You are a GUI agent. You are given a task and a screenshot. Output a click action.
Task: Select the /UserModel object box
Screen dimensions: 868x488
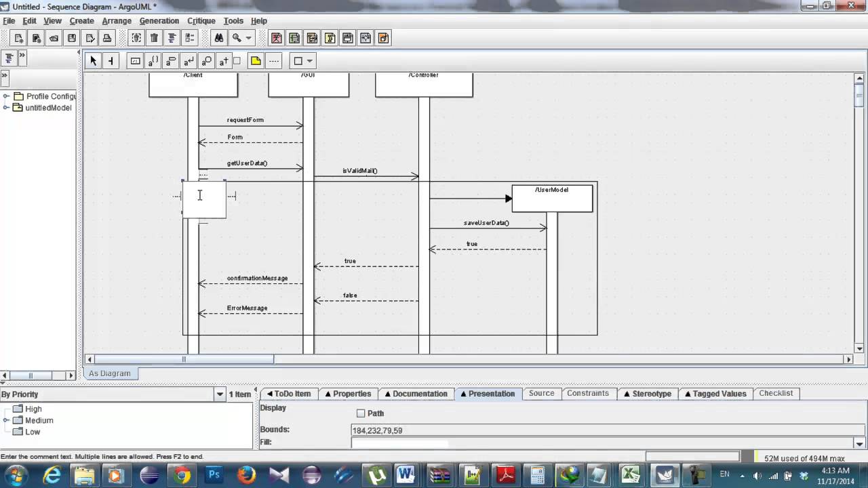(x=552, y=199)
